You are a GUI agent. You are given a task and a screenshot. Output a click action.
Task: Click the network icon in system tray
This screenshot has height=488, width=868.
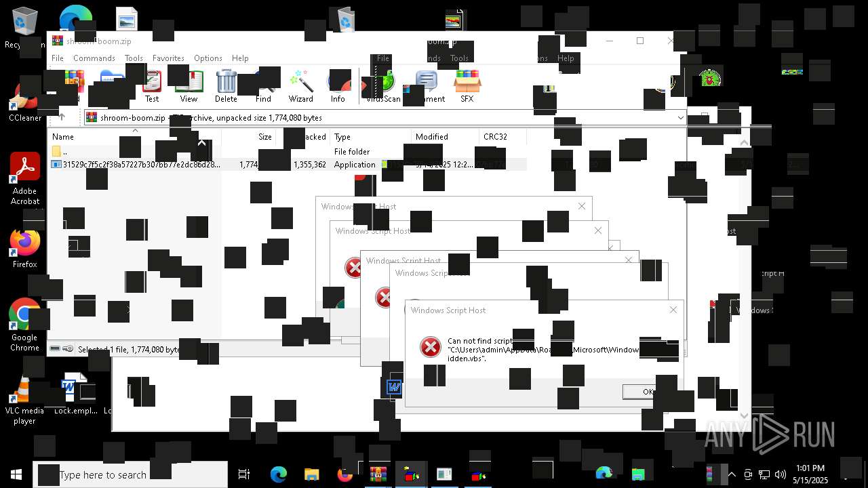tap(764, 474)
